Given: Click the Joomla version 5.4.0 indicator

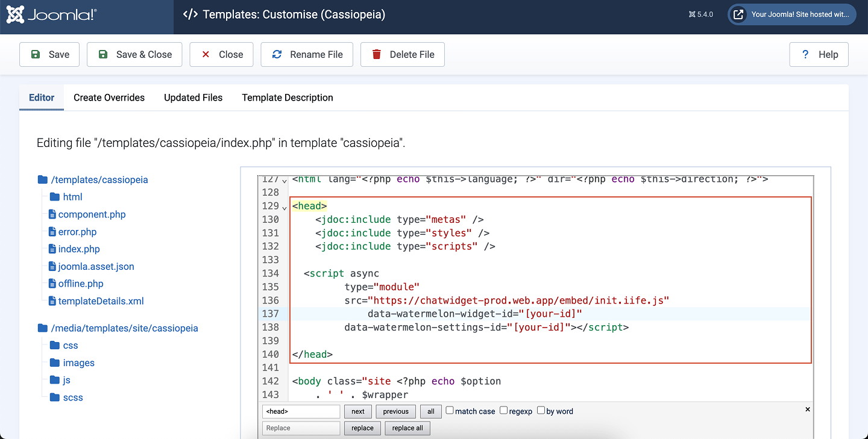Looking at the screenshot, I should (701, 14).
